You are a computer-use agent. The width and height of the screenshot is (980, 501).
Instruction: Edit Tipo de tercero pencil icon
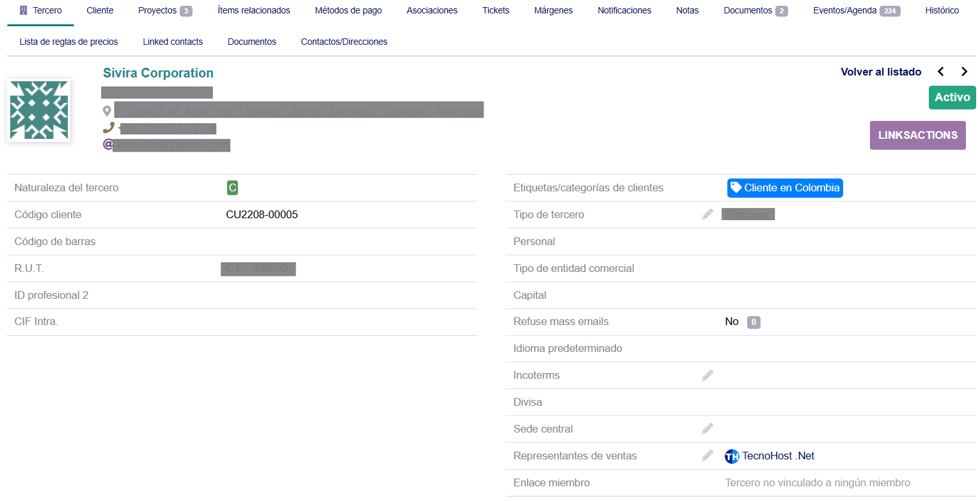pos(707,214)
